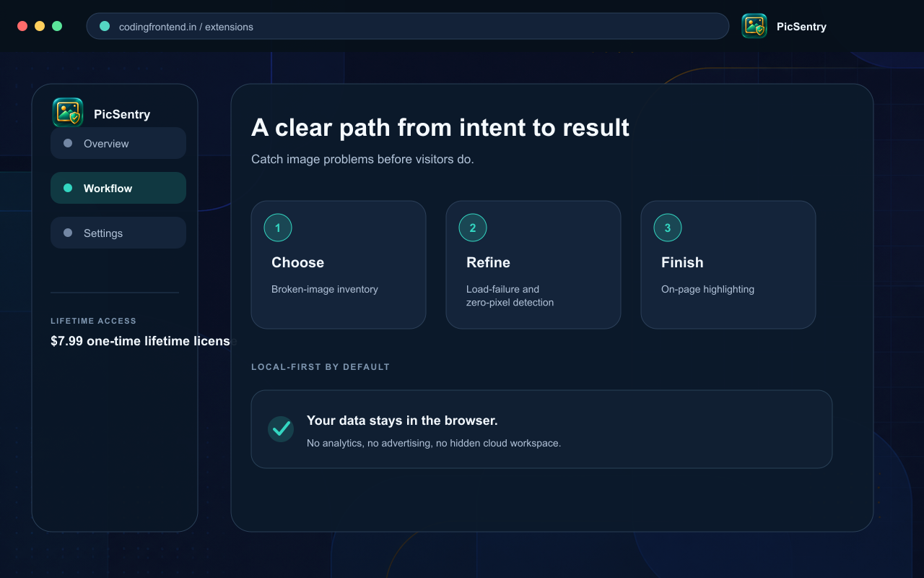
Task: Open the Refine step card
Action: [533, 264]
